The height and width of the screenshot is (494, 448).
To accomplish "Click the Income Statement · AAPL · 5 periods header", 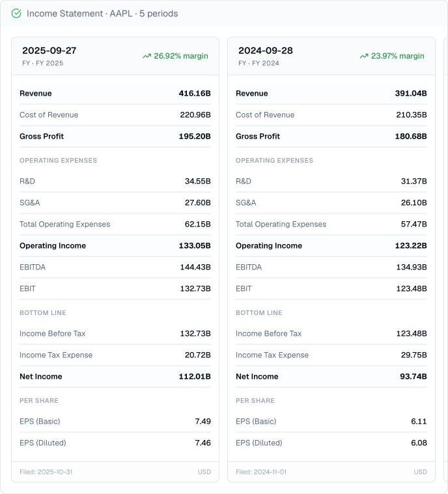I will click(x=102, y=14).
